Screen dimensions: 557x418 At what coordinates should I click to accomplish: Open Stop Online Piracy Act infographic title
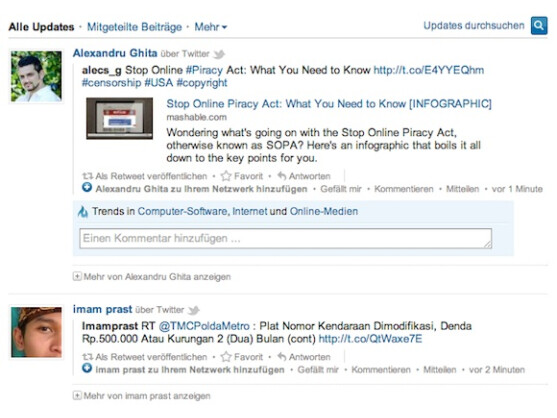click(x=329, y=104)
